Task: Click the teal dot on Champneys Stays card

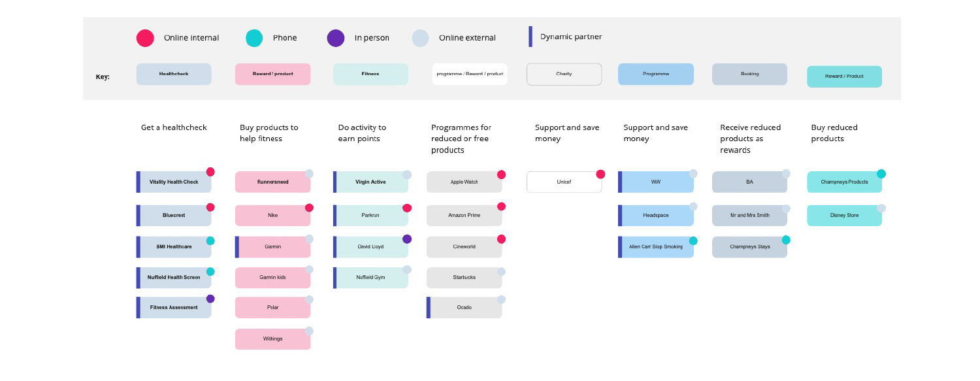Action: tap(786, 240)
